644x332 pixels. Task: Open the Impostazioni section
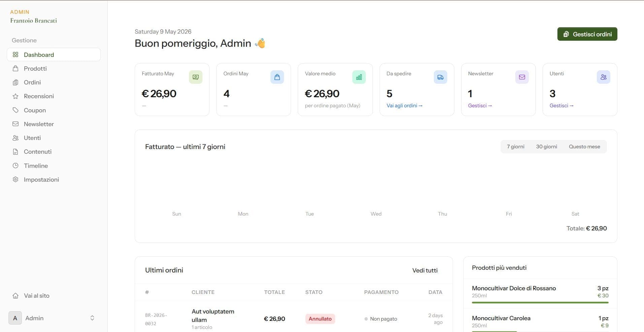(x=54, y=179)
